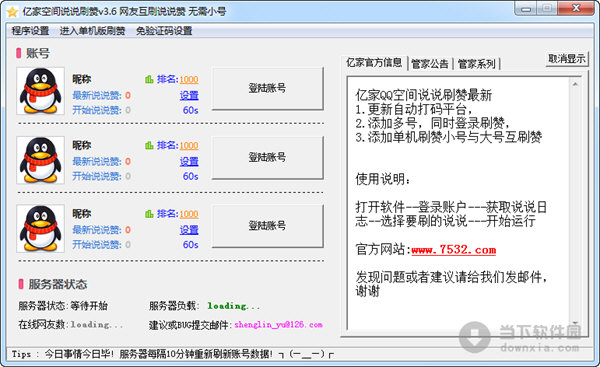Click the green ranking chart icon in second account
Screen dimensions: 600x367
149,145
